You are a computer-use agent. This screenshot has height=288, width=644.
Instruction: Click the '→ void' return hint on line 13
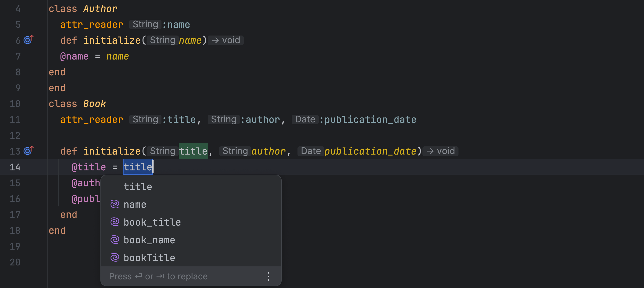440,151
